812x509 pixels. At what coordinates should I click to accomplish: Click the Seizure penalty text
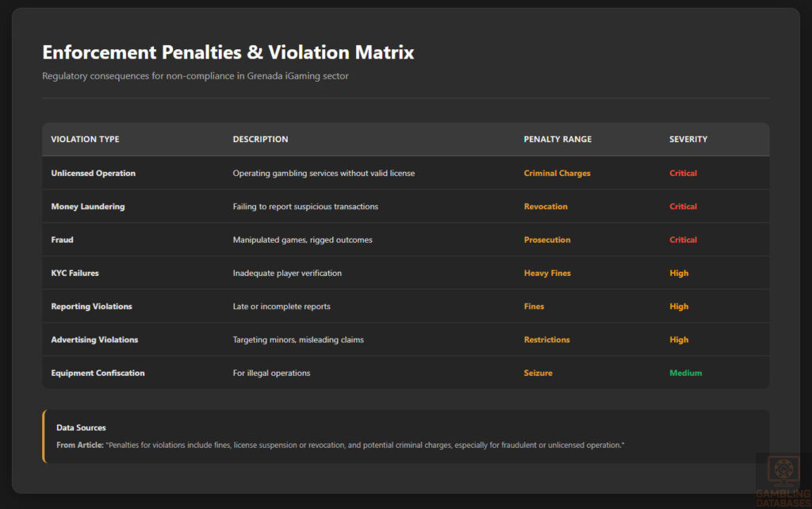[x=538, y=373]
